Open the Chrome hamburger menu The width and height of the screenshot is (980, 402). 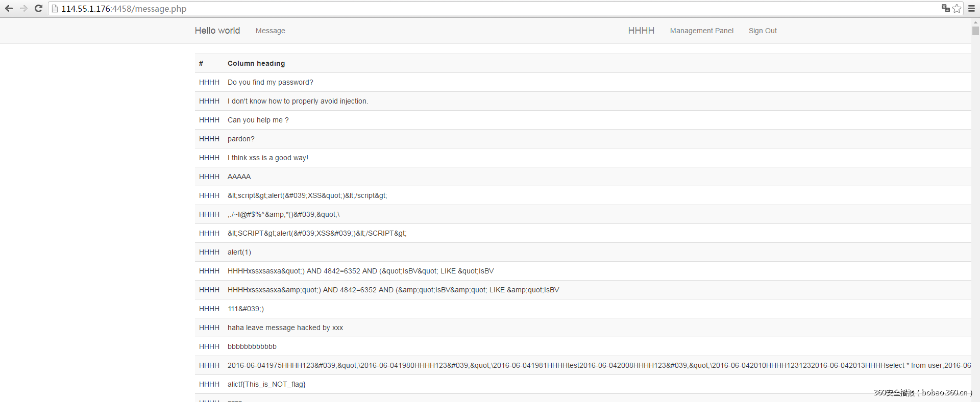point(971,9)
